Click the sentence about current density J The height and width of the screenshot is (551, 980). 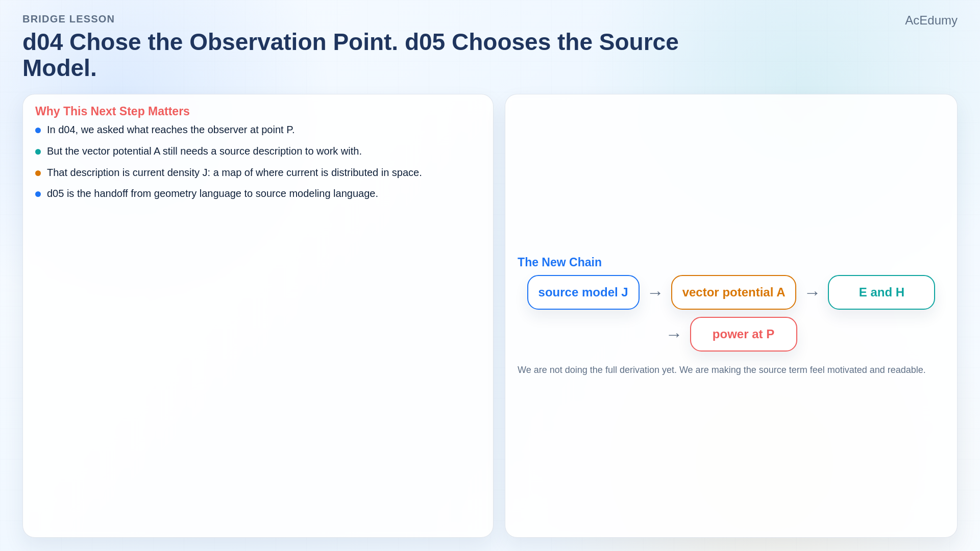point(234,173)
